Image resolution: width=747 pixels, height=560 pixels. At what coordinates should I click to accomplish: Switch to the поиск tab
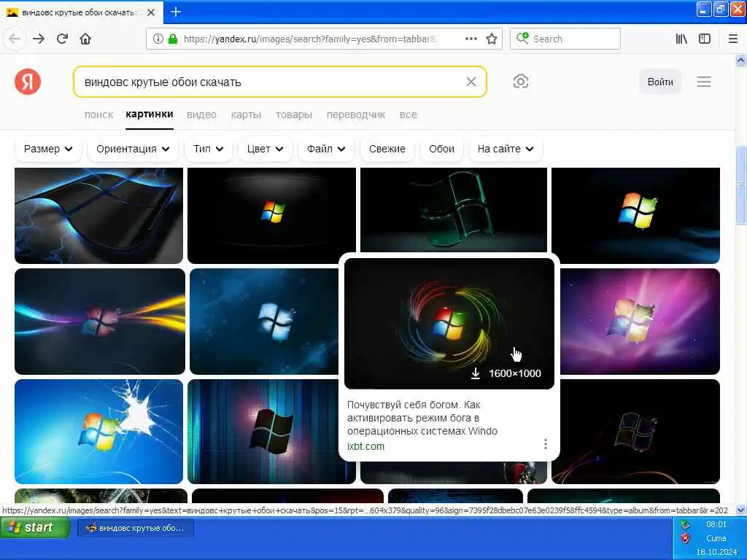pos(98,114)
